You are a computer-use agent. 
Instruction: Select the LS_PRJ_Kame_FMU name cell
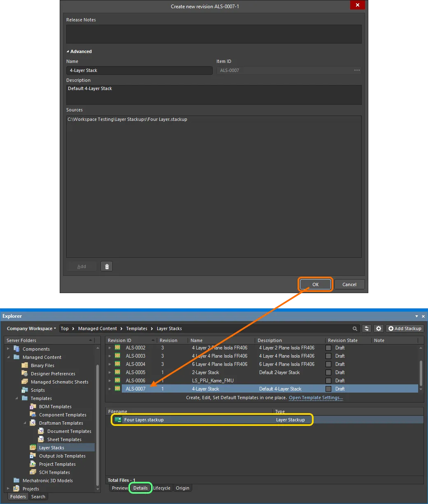tap(213, 381)
